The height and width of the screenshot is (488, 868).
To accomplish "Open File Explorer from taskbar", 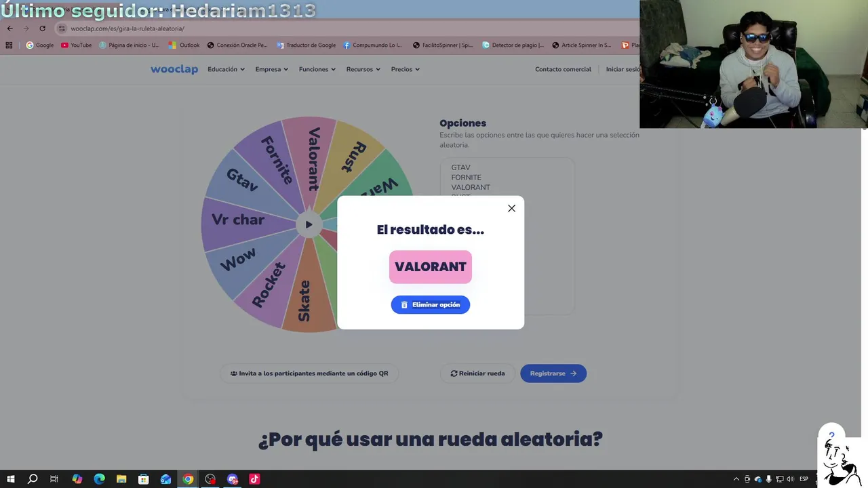I will (x=121, y=479).
